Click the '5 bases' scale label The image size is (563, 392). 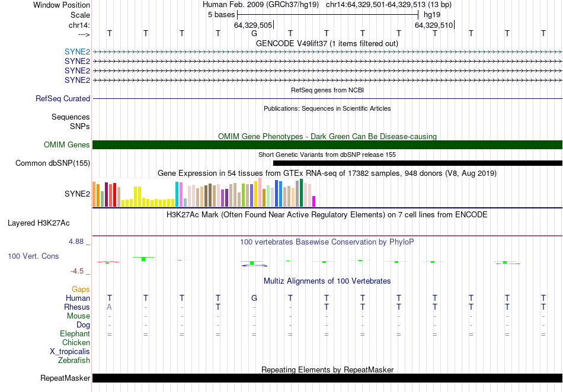(x=221, y=15)
